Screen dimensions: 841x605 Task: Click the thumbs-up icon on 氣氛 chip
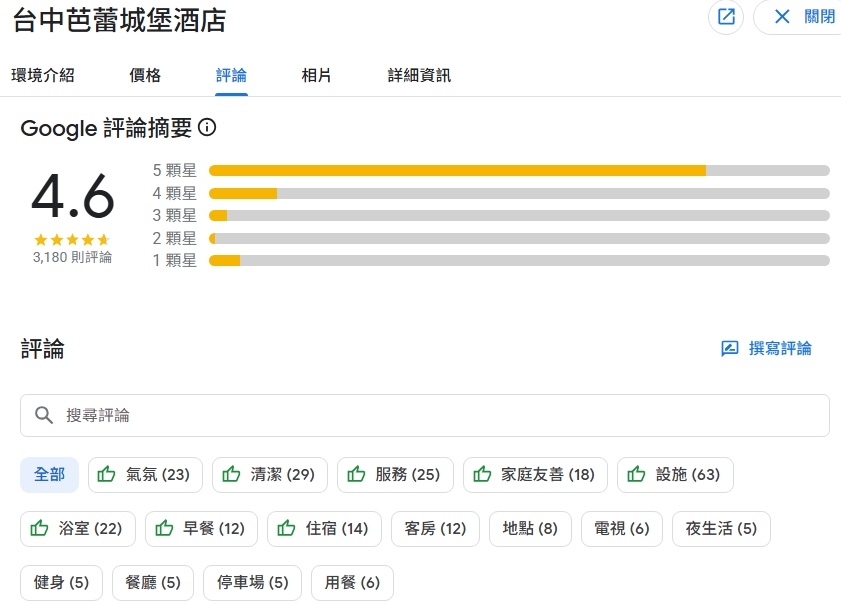point(107,475)
